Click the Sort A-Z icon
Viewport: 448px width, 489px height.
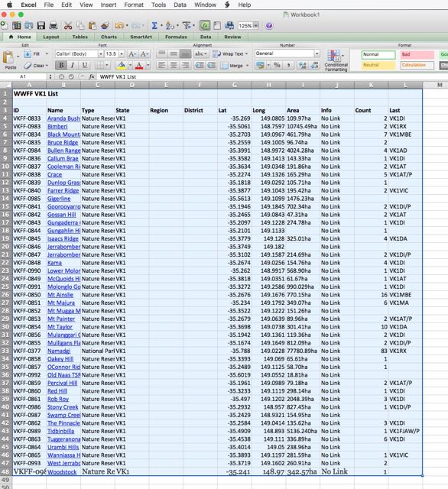click(x=170, y=25)
